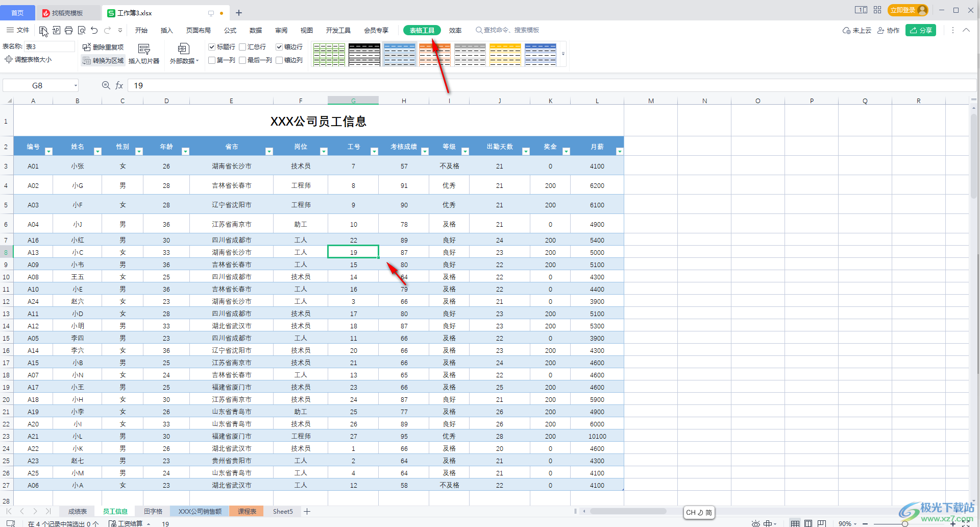Enable the 第一列 checkbox
The height and width of the screenshot is (527, 980).
point(212,60)
